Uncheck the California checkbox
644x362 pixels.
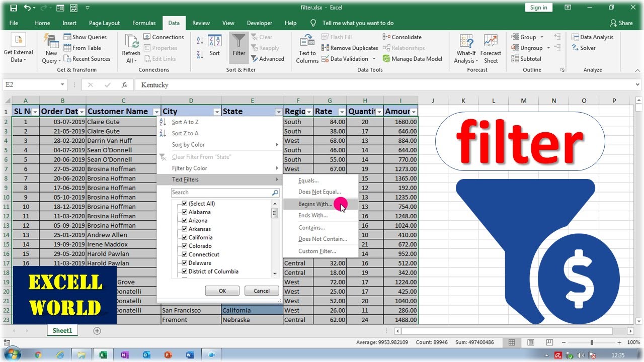[x=185, y=238]
